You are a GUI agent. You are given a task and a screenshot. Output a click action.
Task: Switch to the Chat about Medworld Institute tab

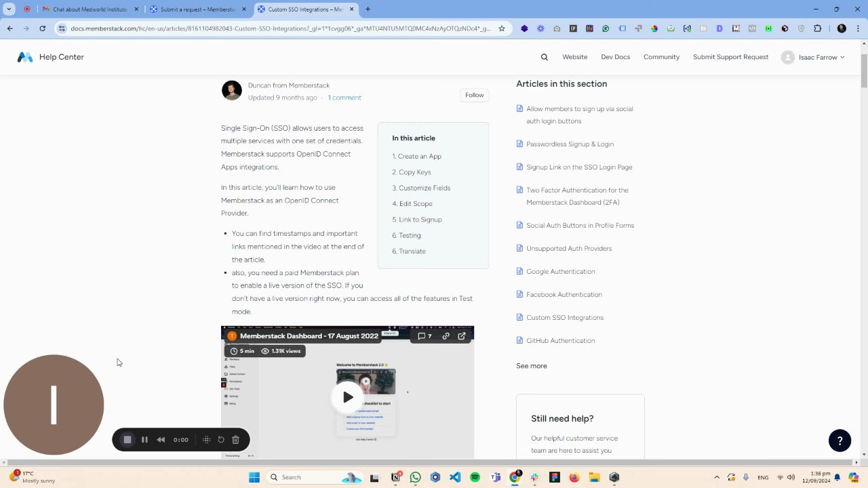tap(90, 9)
